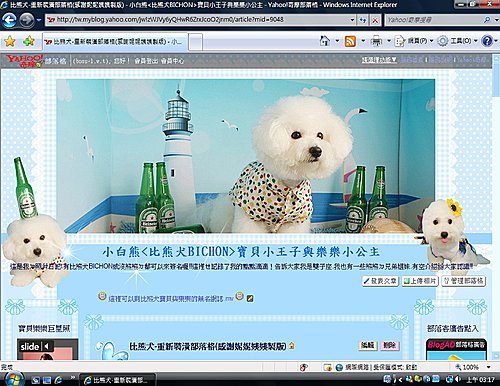Viewport: 500px width, 386px height.
Task: Open a new blank tab
Action: pyautogui.click(x=196, y=42)
